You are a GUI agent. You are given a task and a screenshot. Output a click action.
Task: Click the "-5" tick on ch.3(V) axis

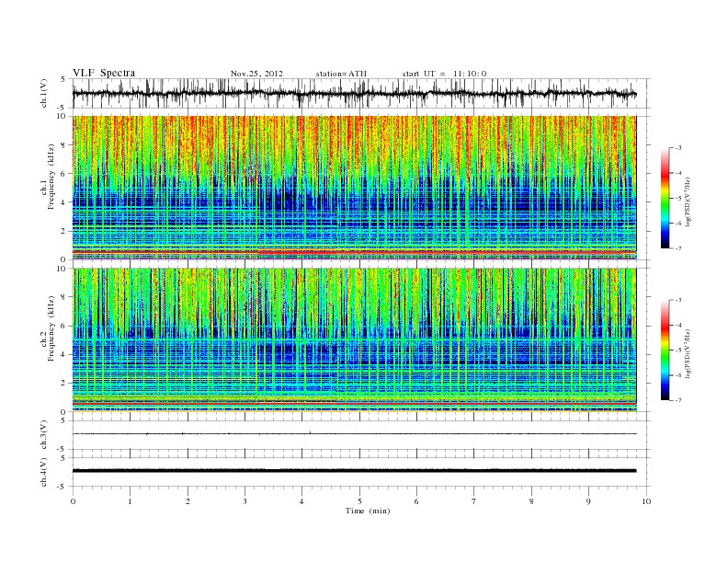pyautogui.click(x=63, y=450)
